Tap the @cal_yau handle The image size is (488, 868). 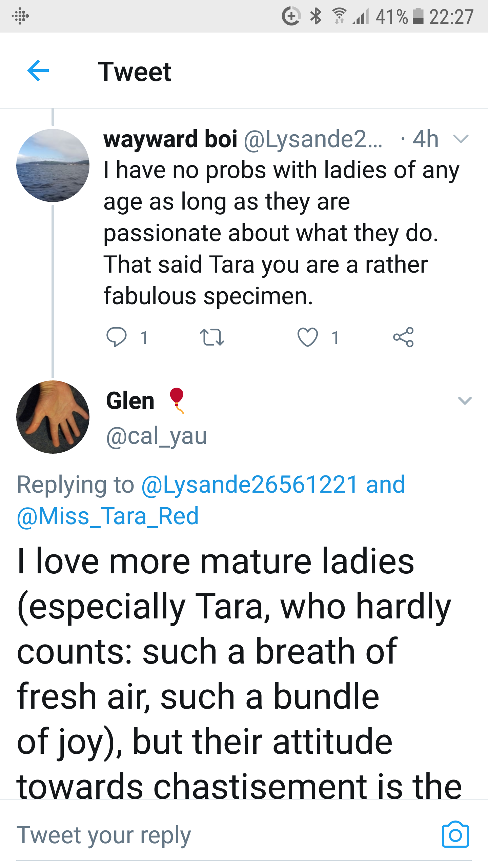[x=157, y=436]
